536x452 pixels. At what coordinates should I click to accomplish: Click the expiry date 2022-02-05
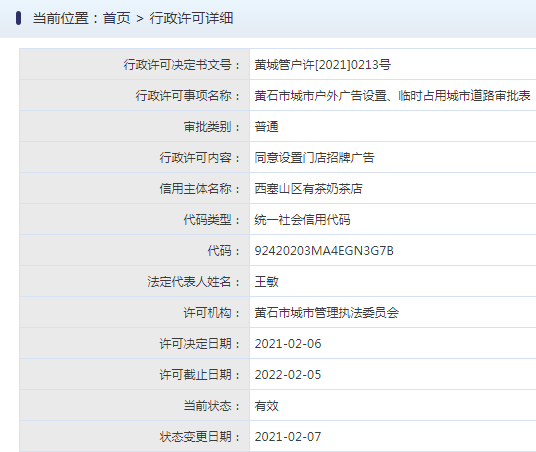[x=288, y=375]
